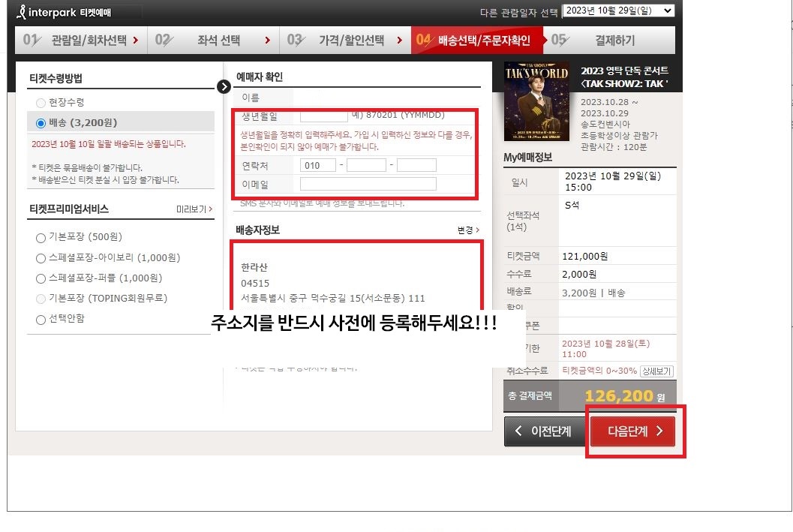Viewport: 793px width, 532px height.
Task: Go to step 03 가격/할인선택 tab
Action: (345, 40)
